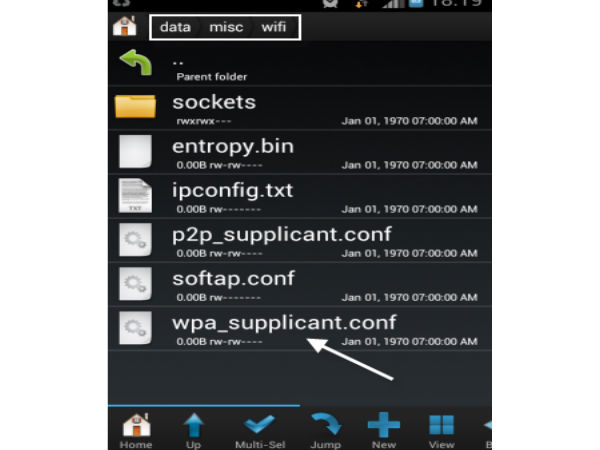Select the 'data' path segment

coord(175,27)
